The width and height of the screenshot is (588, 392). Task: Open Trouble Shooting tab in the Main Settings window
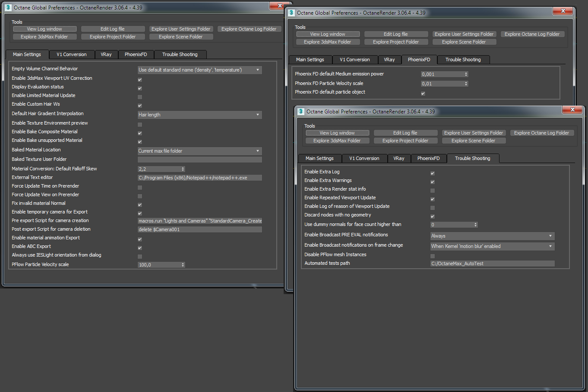[x=180, y=54]
